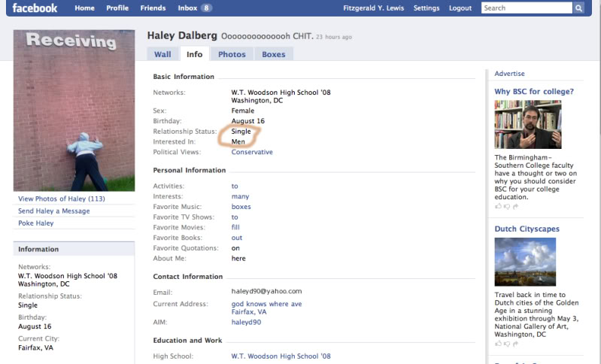601x364 pixels.
Task: Click the left sidebar Information header
Action: (x=74, y=249)
